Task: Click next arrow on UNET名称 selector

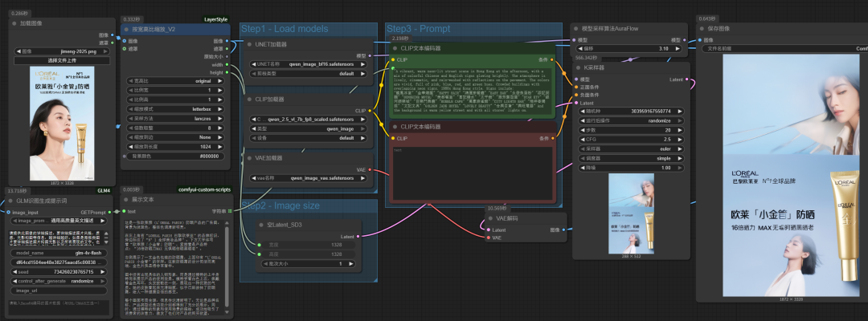Action: coord(363,64)
